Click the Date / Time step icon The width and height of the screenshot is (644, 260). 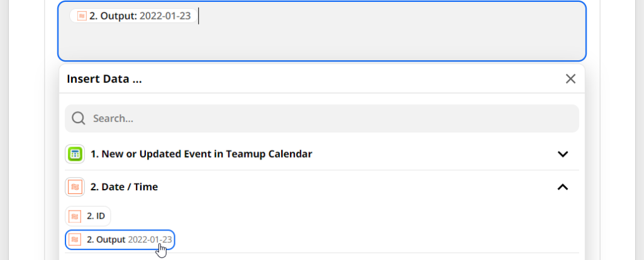[75, 187]
